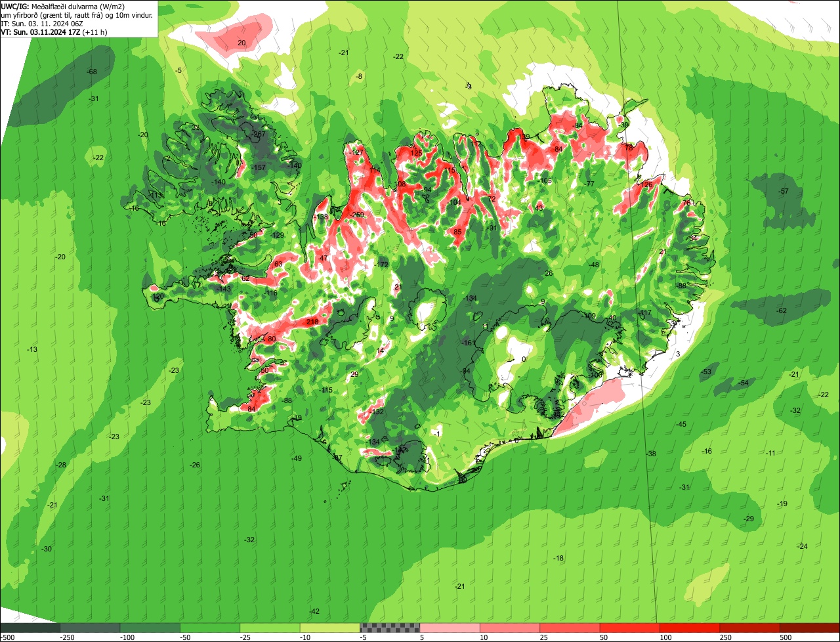Click the '-48' value on the map

(594, 265)
